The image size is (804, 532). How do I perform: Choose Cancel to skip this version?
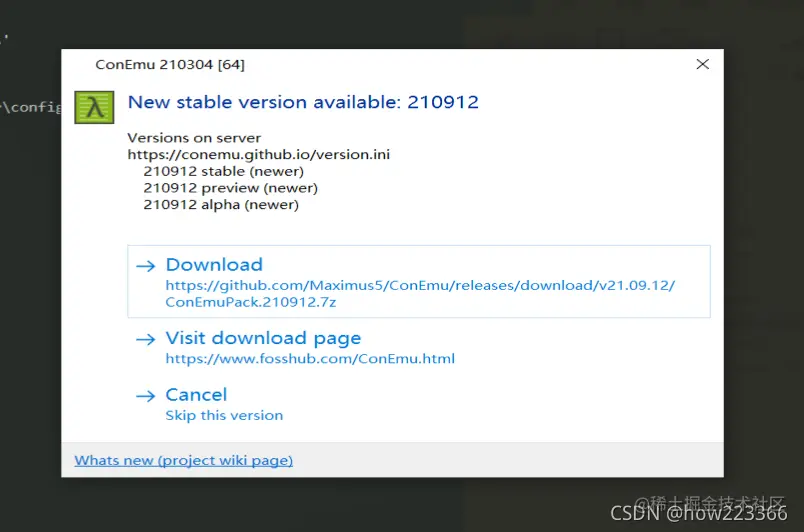point(418,404)
